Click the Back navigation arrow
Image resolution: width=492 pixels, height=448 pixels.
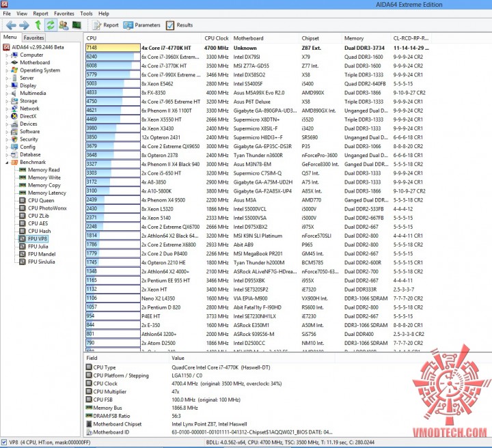point(11,25)
